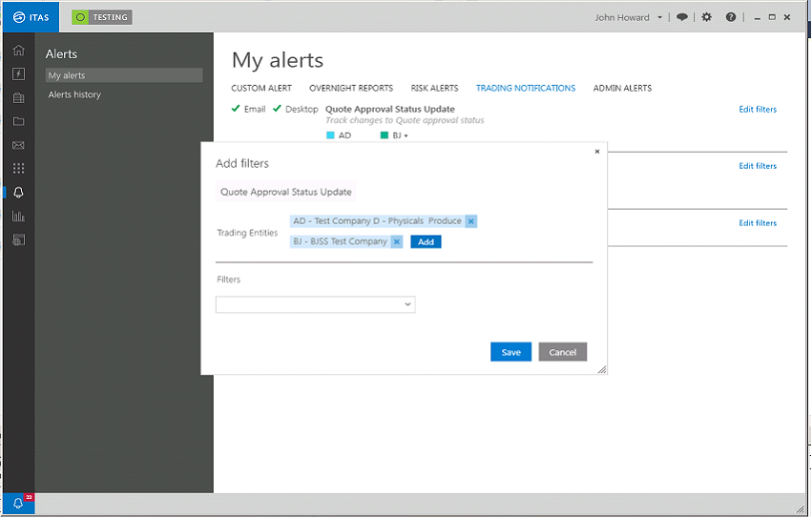Open the Filters combo box

pos(316,304)
